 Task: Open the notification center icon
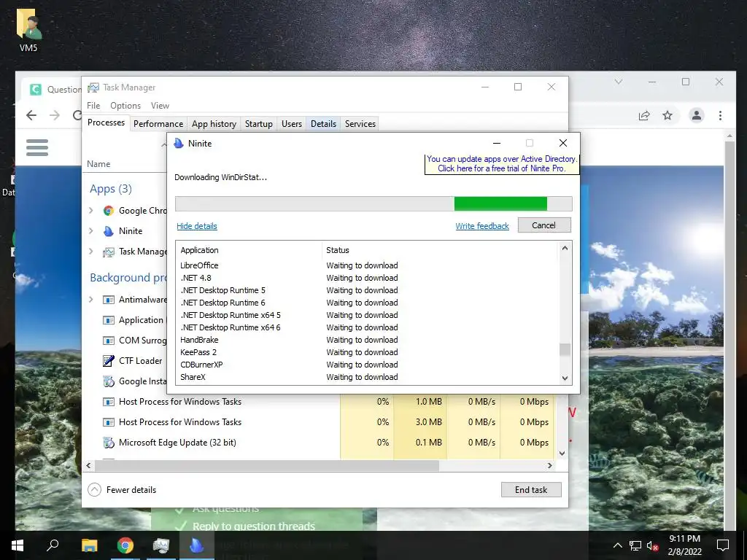[723, 545]
